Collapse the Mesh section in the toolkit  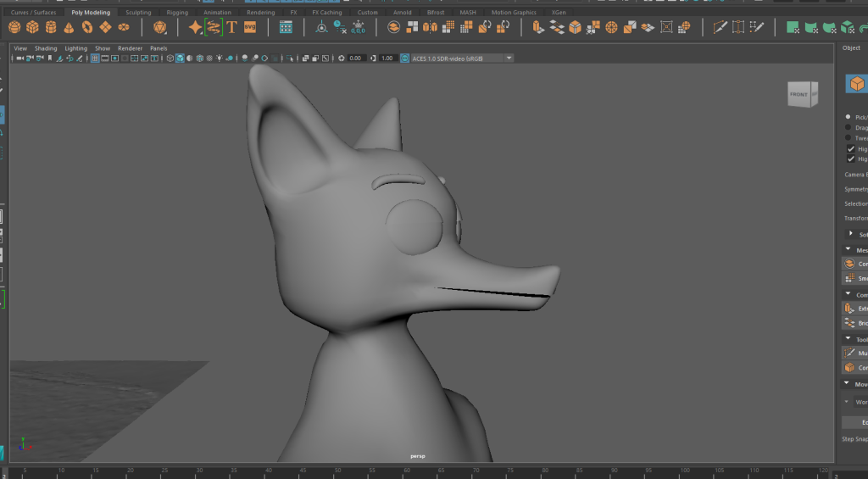point(848,250)
